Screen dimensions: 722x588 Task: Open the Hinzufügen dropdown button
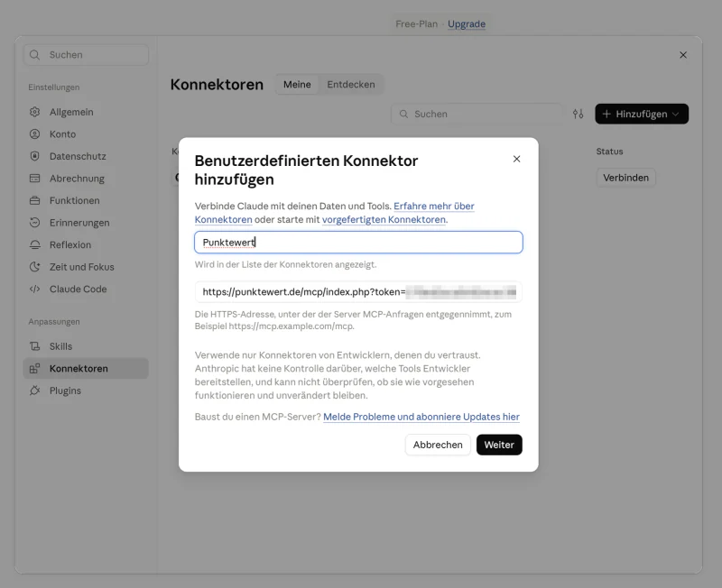[x=642, y=114]
